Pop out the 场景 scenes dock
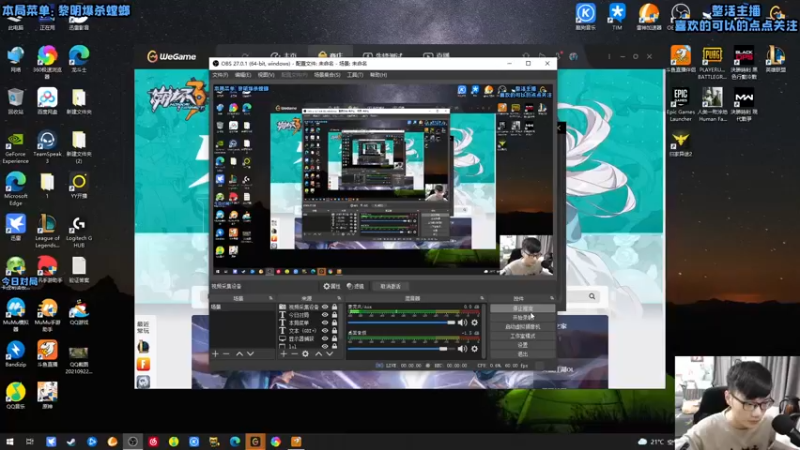 270,298
